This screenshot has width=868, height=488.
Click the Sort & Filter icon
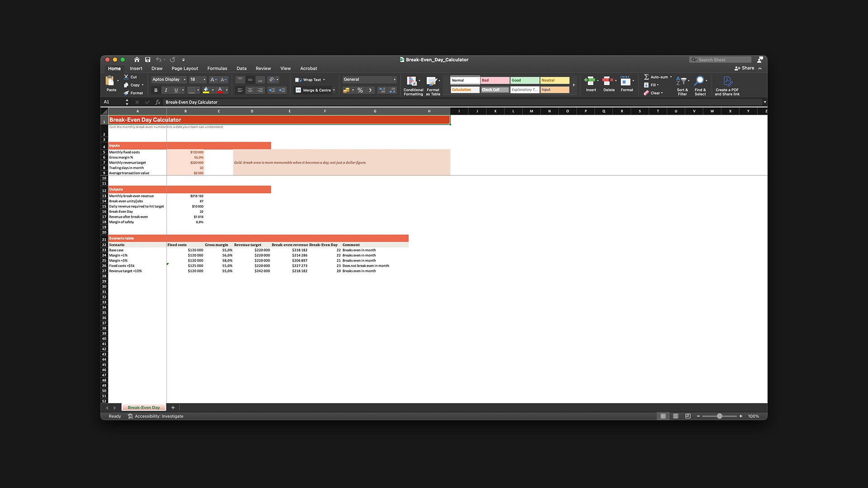click(681, 81)
